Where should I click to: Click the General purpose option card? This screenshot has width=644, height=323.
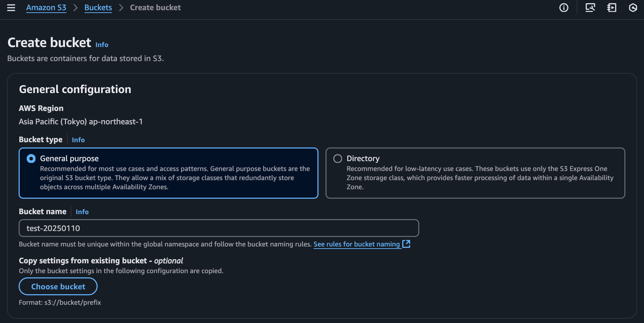[169, 173]
